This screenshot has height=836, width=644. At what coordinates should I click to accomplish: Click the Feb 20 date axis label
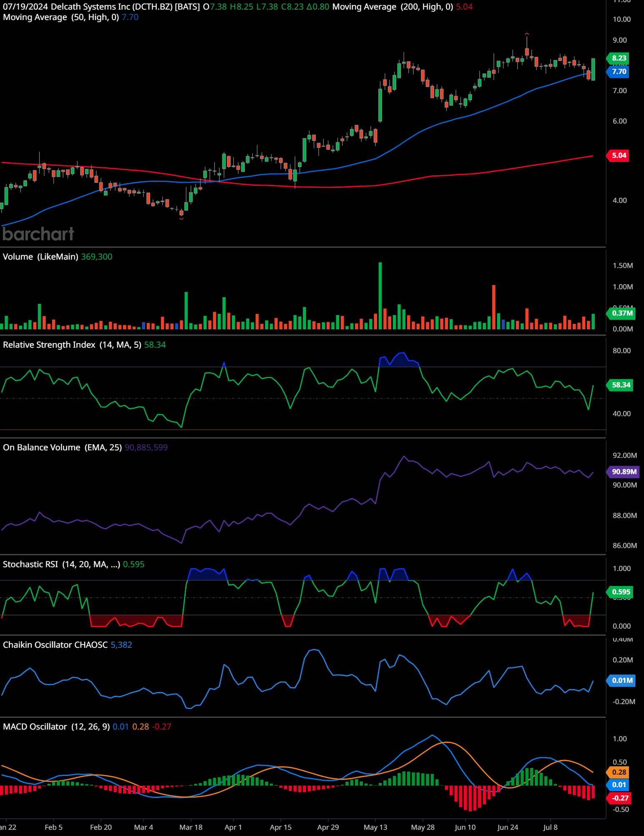(x=101, y=827)
